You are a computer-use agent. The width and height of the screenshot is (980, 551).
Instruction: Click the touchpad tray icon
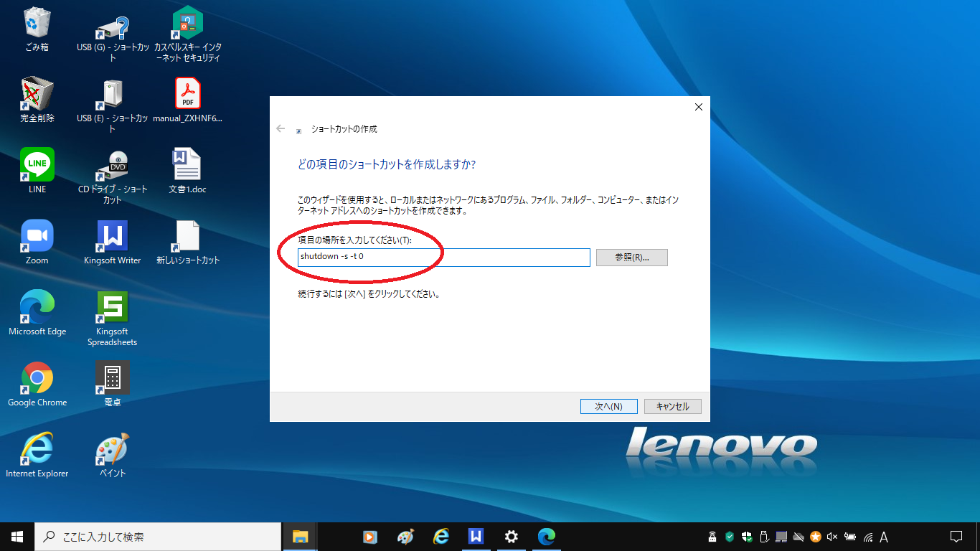pos(781,537)
